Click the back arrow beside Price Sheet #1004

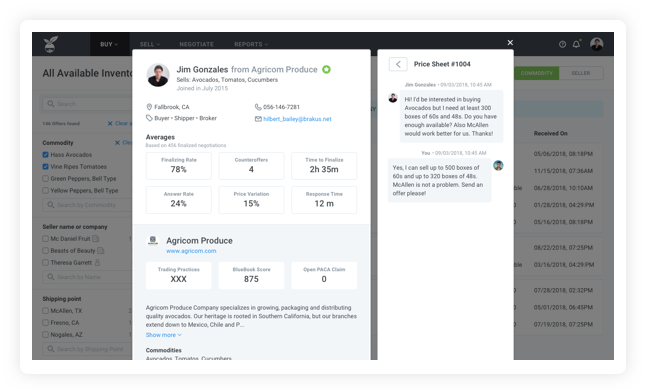(398, 64)
